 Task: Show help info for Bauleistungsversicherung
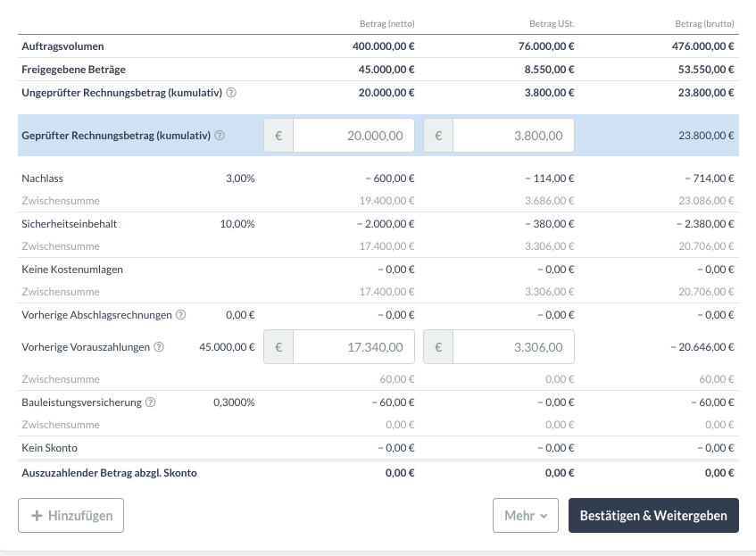click(150, 402)
